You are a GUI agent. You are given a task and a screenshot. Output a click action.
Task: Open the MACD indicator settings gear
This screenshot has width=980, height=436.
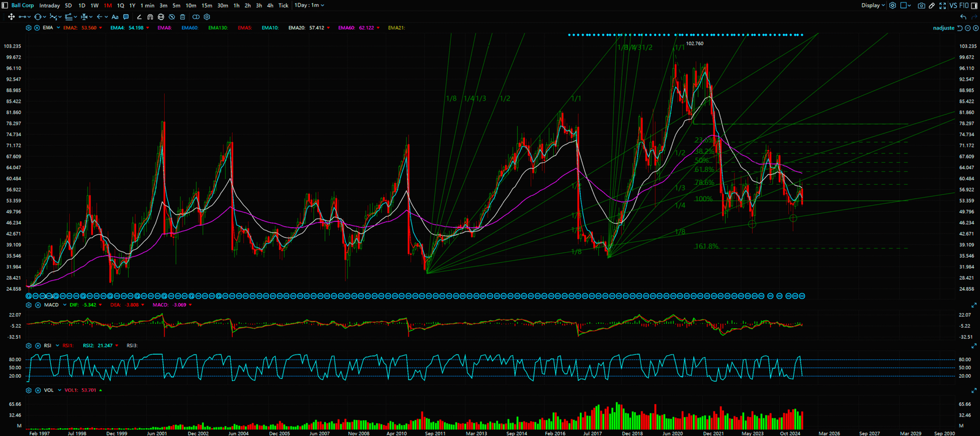29,305
